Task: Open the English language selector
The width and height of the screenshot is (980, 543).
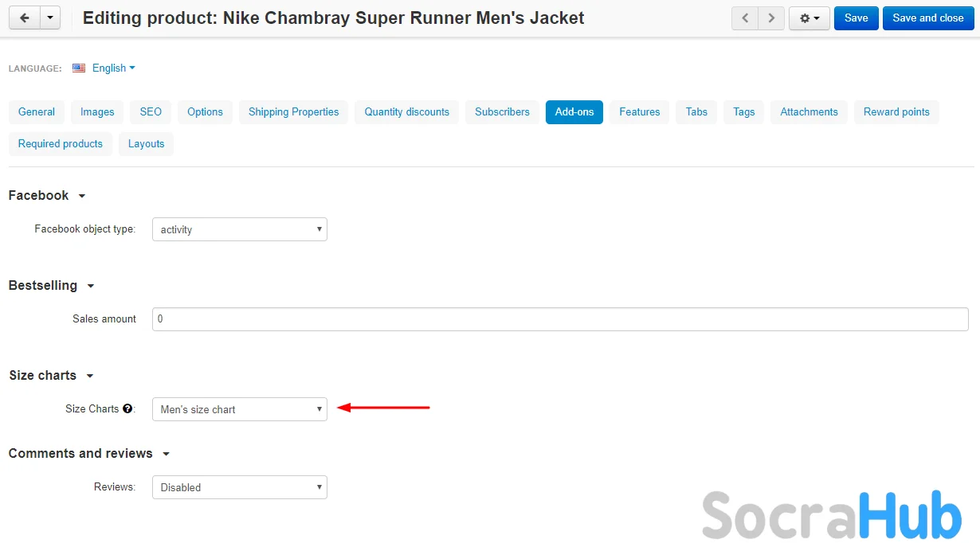Action: [113, 68]
